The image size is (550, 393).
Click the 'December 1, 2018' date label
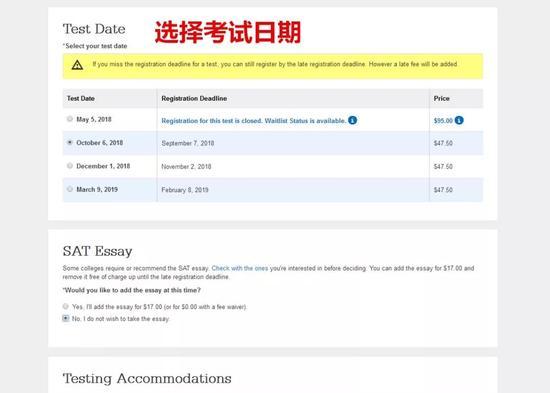pos(103,166)
